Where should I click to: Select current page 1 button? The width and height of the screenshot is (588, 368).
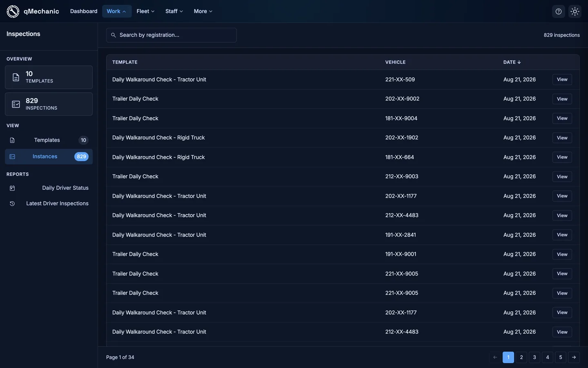[508, 357]
